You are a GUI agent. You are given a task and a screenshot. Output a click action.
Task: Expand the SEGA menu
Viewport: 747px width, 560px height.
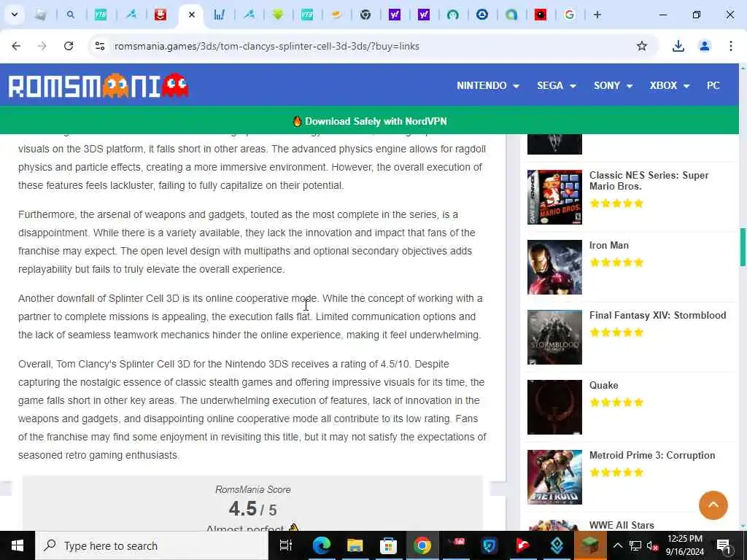click(557, 86)
